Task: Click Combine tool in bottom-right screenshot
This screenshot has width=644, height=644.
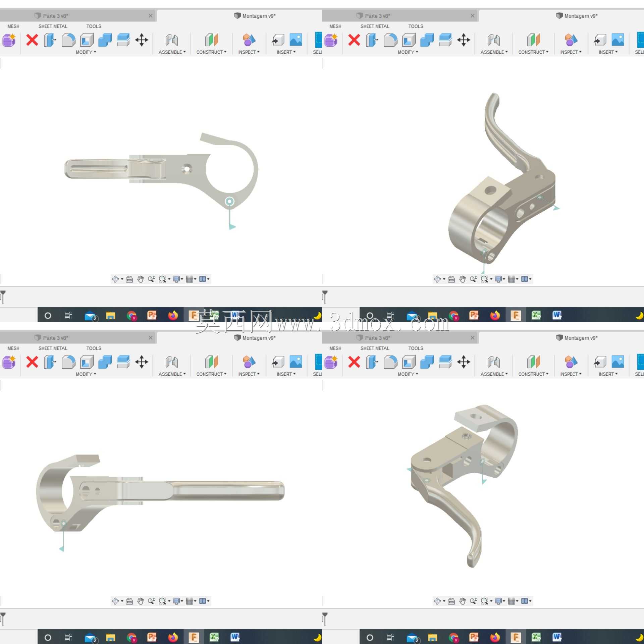Action: tap(427, 362)
